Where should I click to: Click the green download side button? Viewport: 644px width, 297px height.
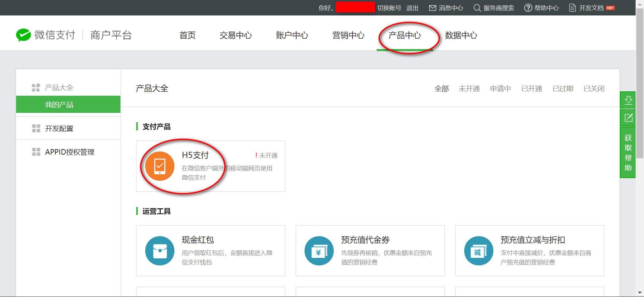point(628,100)
